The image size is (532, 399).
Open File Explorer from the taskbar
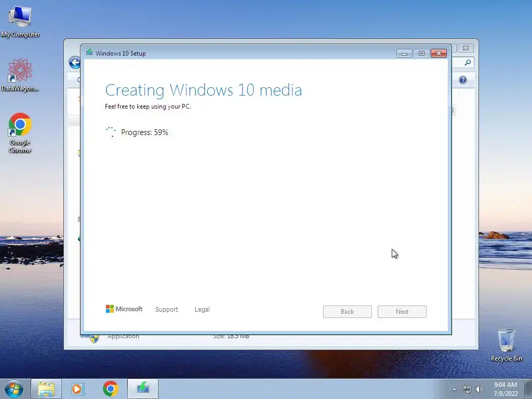pyautogui.click(x=46, y=389)
